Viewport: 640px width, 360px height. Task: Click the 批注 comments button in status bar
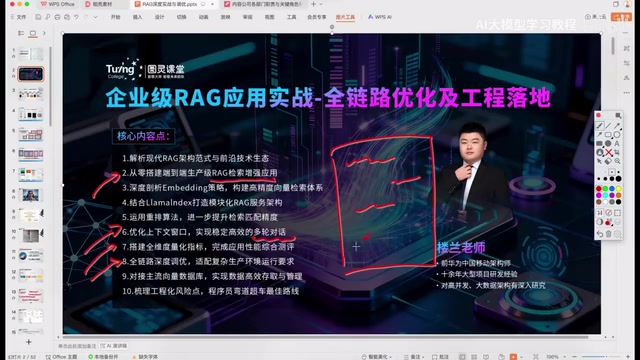[x=440, y=356]
